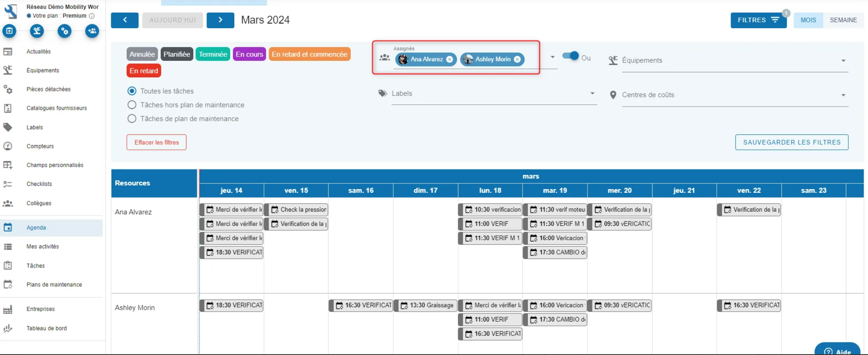Viewport: 868px width, 355px height.
Task: Go to next period arrow button
Action: coord(220,20)
